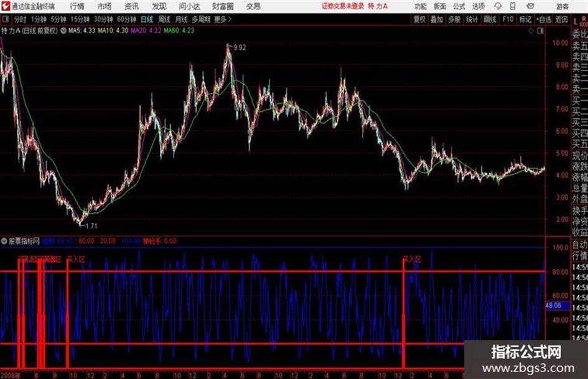The height and width of the screenshot is (379, 588).
Task: Click the 2008年 time axis label
Action: pyautogui.click(x=10, y=375)
